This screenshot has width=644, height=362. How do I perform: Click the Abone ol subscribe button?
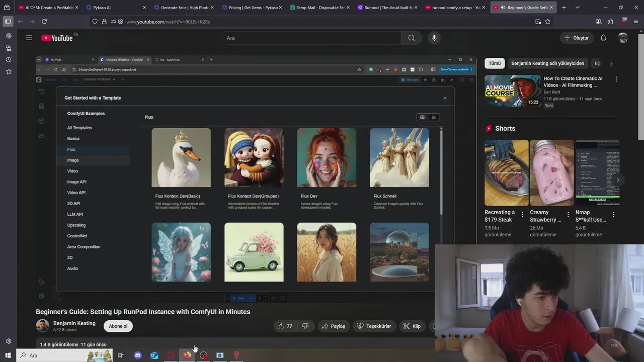tap(118, 326)
